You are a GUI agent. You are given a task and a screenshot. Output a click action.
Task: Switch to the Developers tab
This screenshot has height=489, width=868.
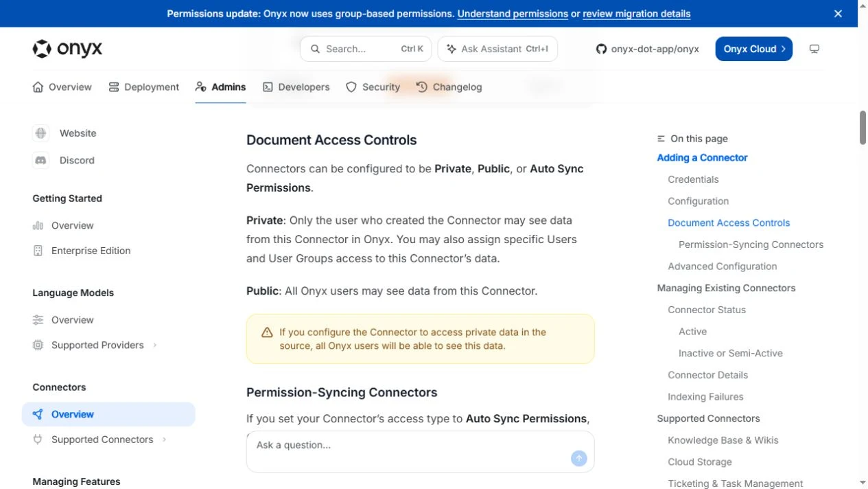point(296,87)
